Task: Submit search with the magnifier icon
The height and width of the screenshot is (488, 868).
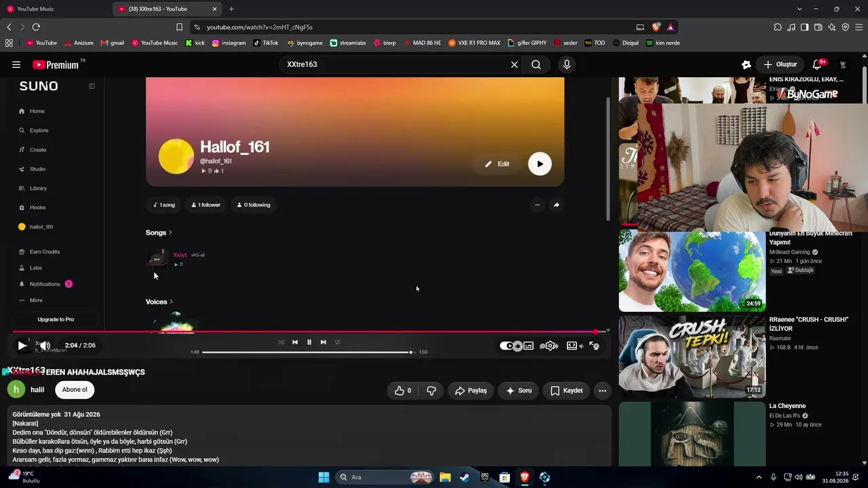Action: click(x=536, y=64)
